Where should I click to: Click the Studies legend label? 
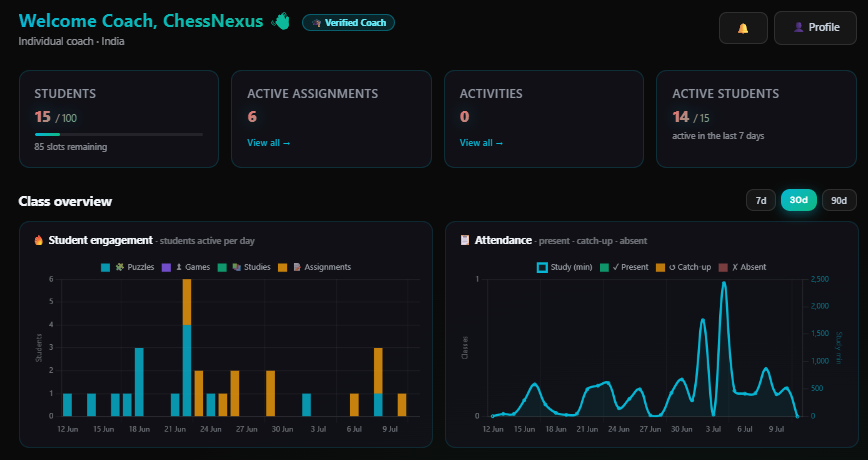[x=257, y=267]
